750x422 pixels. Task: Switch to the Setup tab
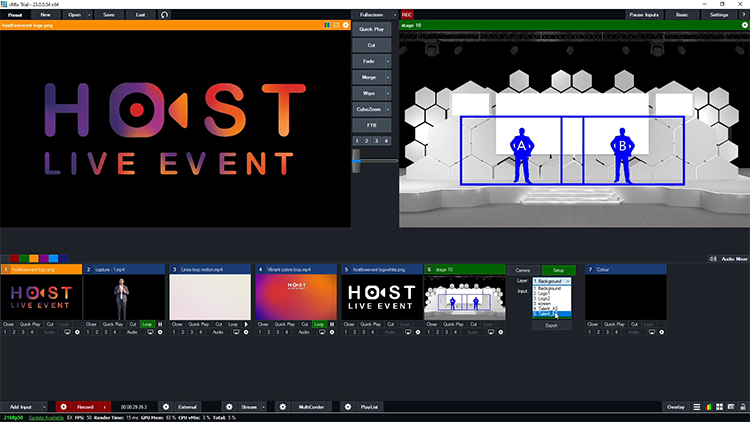tap(558, 270)
